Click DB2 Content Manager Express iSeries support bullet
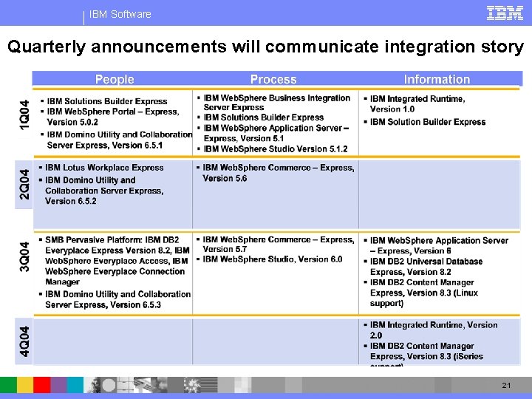Image resolution: width=532 pixels, height=399 pixels. (x=426, y=355)
